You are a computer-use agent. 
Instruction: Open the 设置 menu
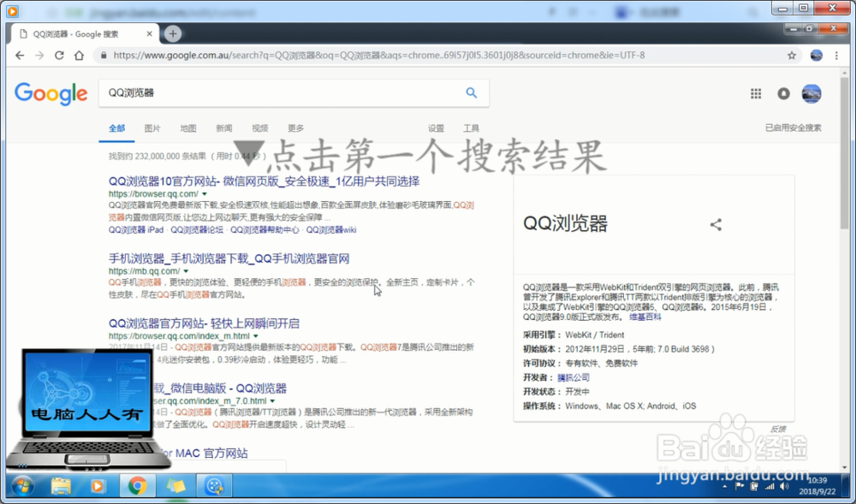(436, 128)
